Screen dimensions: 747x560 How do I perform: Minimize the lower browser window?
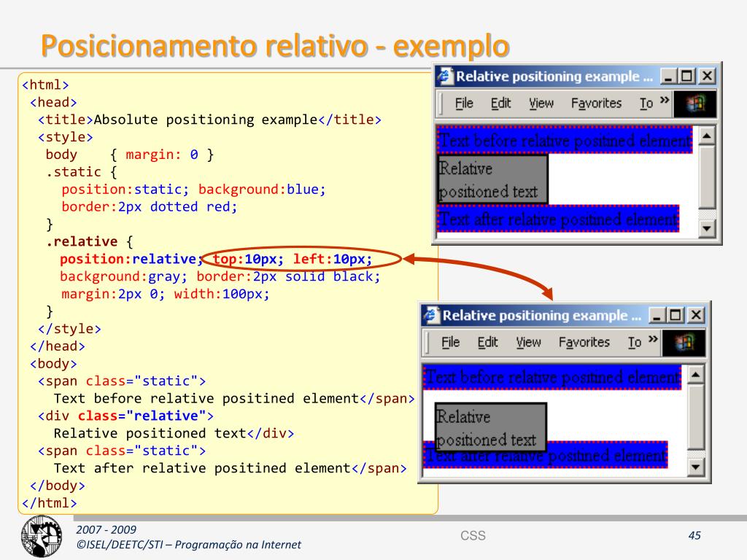click(657, 315)
